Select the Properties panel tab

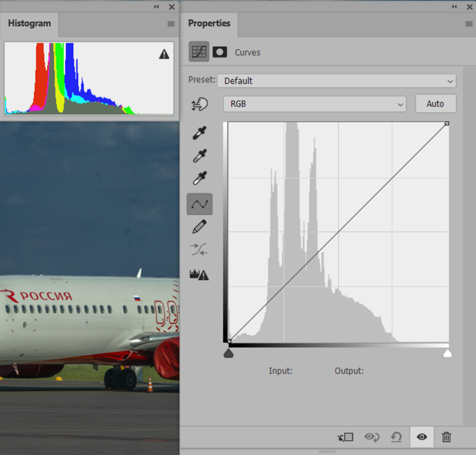tap(209, 24)
